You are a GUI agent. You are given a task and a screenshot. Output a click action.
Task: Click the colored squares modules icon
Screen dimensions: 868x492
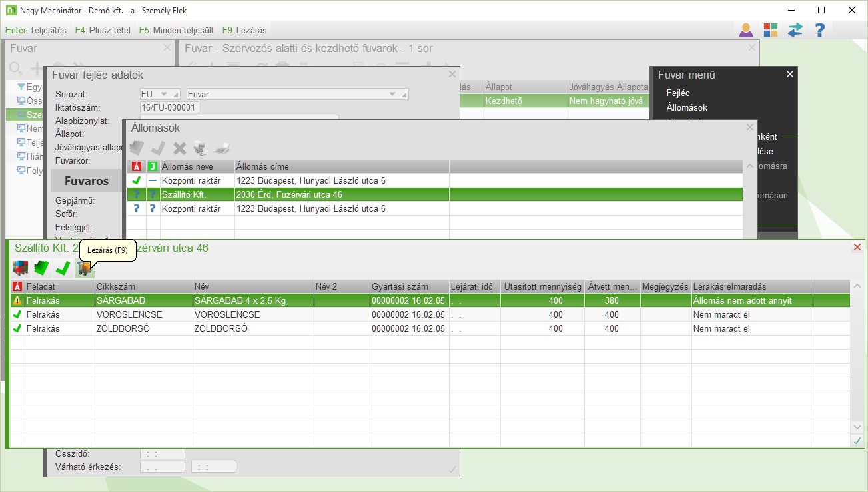tap(771, 30)
